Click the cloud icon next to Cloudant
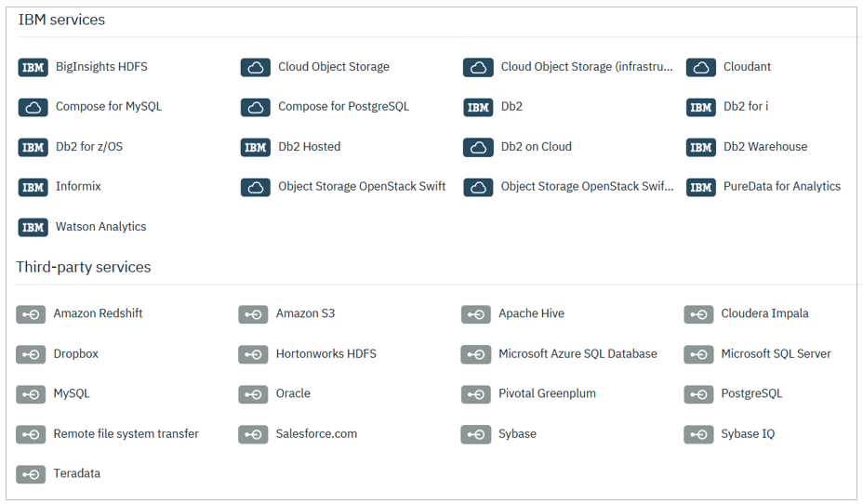The image size is (863, 504). pos(700,67)
